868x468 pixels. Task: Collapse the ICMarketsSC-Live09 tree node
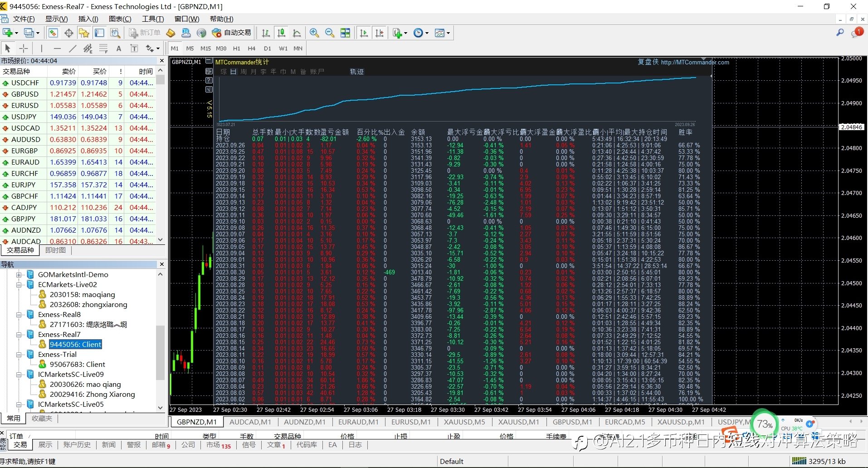pyautogui.click(x=19, y=375)
